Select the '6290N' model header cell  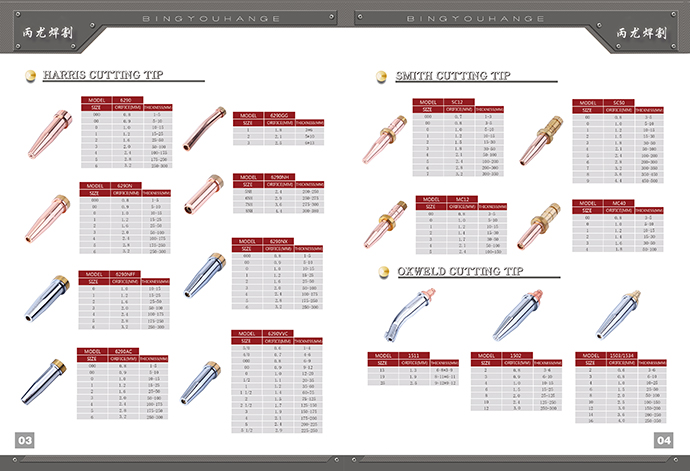(x=126, y=186)
